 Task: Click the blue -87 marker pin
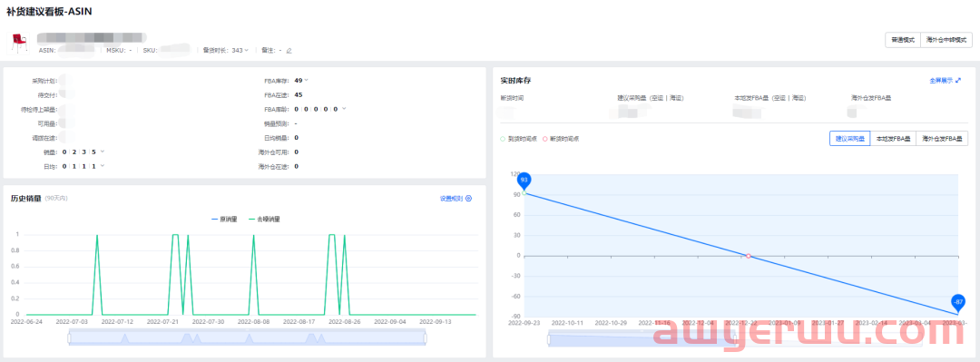[958, 303]
